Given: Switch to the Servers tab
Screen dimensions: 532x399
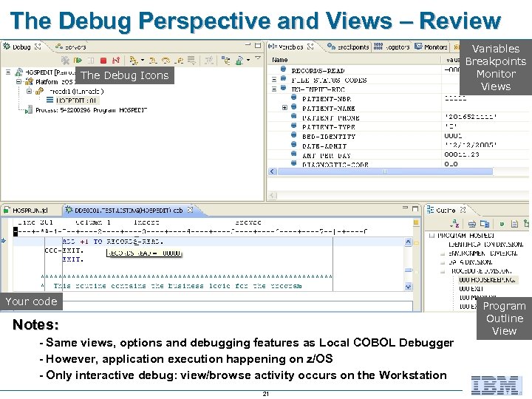Looking at the screenshot, I should (71, 47).
